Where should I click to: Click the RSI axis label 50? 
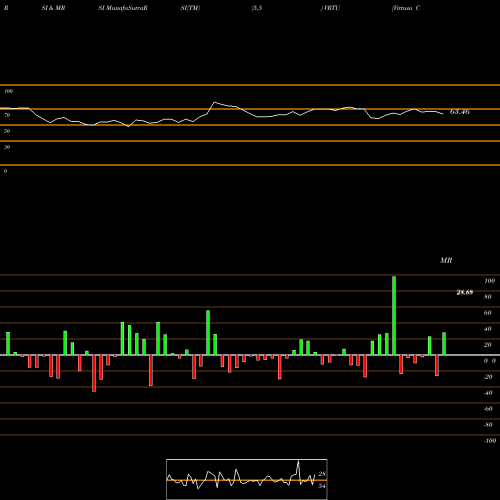[7, 131]
